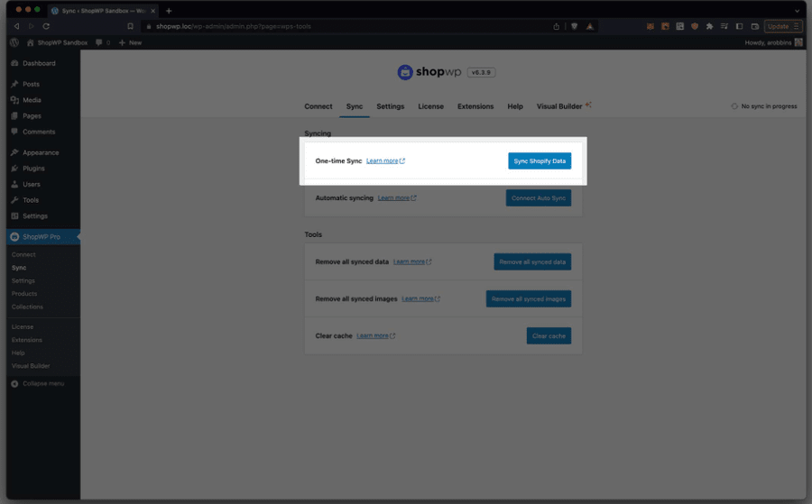Image resolution: width=812 pixels, height=504 pixels.
Task: Click the bookmark icon beside the URL
Action: pyautogui.click(x=130, y=26)
